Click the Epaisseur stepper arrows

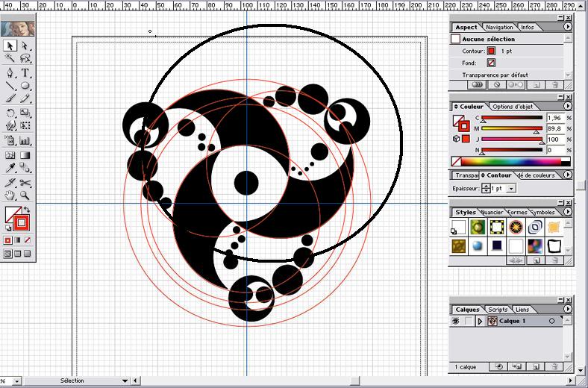tap(486, 189)
